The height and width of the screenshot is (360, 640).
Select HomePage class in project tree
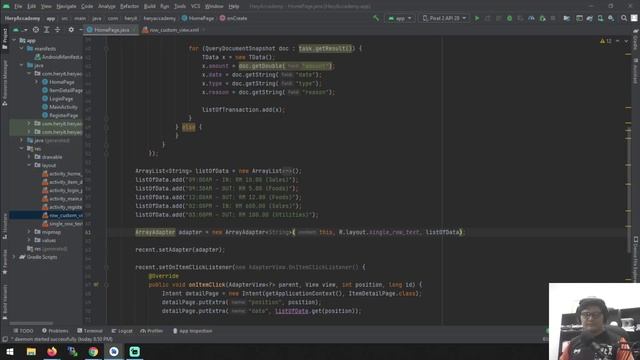point(58,82)
